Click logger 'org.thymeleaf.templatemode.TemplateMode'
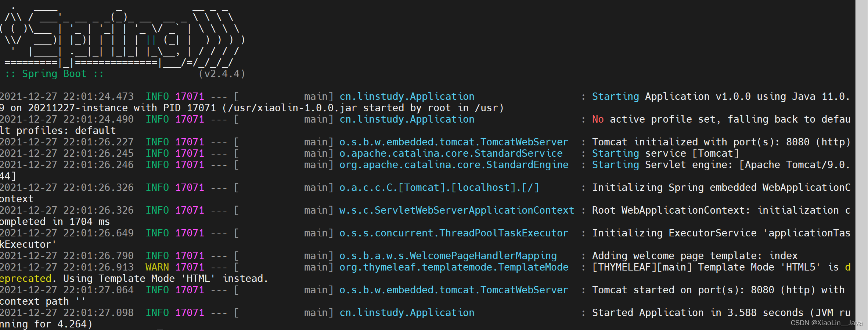 [454, 267]
